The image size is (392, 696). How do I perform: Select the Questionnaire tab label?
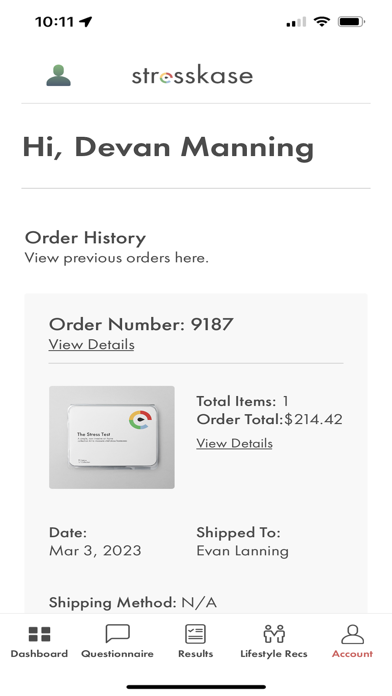[117, 654]
